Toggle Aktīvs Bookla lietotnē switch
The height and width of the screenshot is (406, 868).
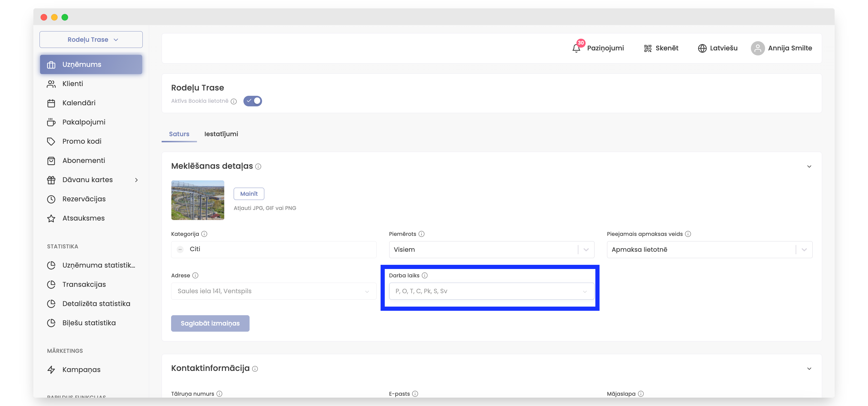pyautogui.click(x=253, y=101)
